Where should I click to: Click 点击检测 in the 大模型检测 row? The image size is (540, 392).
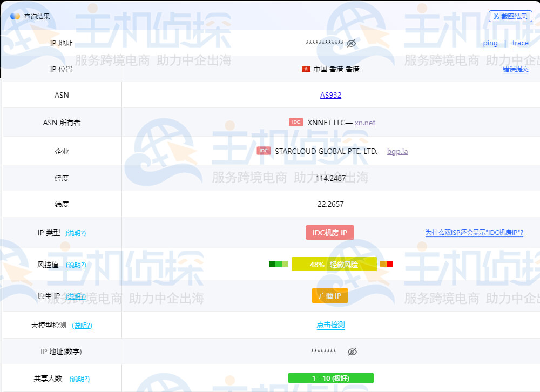[330, 325]
